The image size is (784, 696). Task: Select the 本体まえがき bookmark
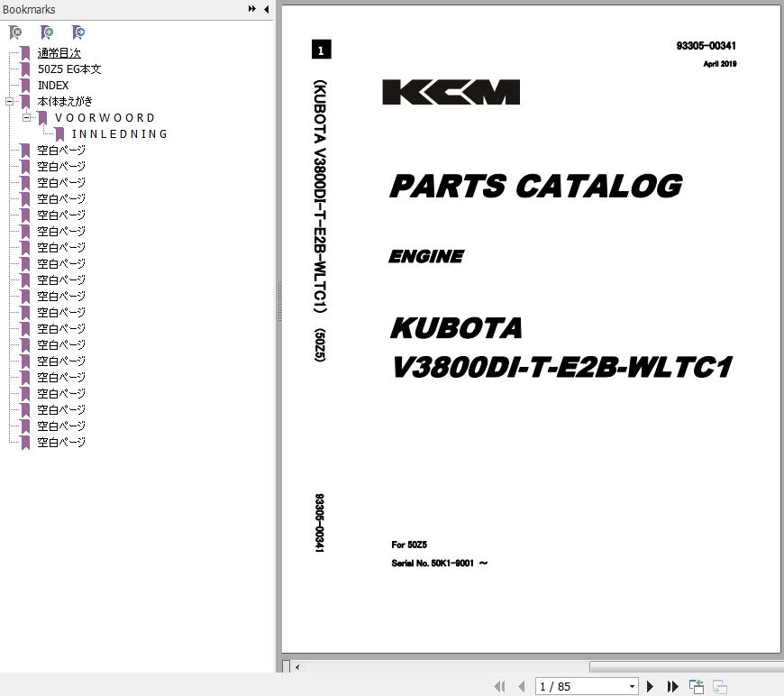click(65, 102)
